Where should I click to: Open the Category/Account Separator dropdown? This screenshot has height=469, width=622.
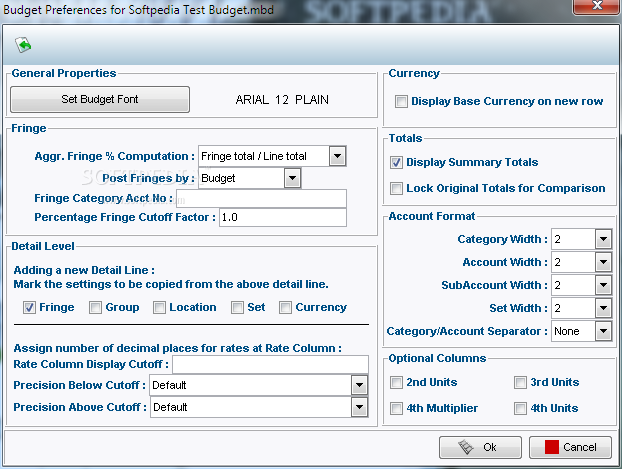pyautogui.click(x=603, y=331)
